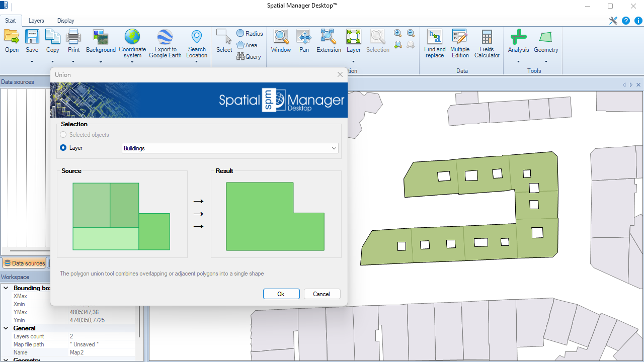Click the blue help question mark icon

coord(626,21)
